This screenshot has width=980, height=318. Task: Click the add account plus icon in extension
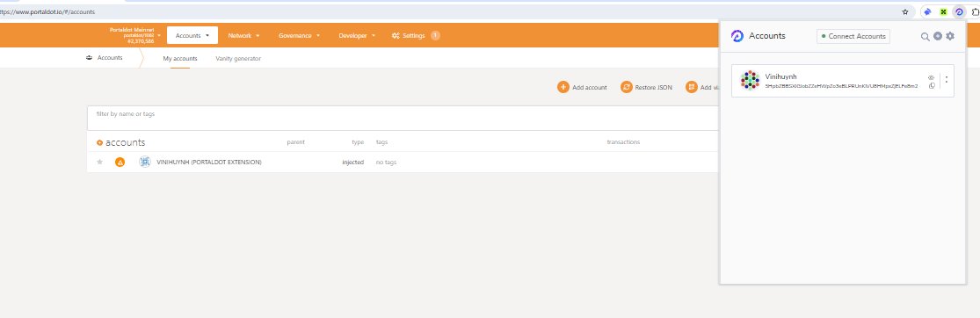pos(938,36)
